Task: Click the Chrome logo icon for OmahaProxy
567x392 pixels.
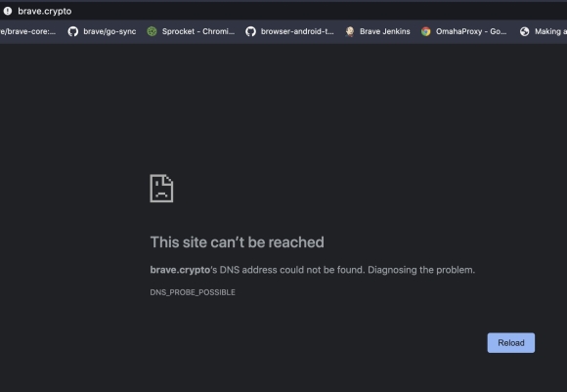Action: [x=426, y=31]
